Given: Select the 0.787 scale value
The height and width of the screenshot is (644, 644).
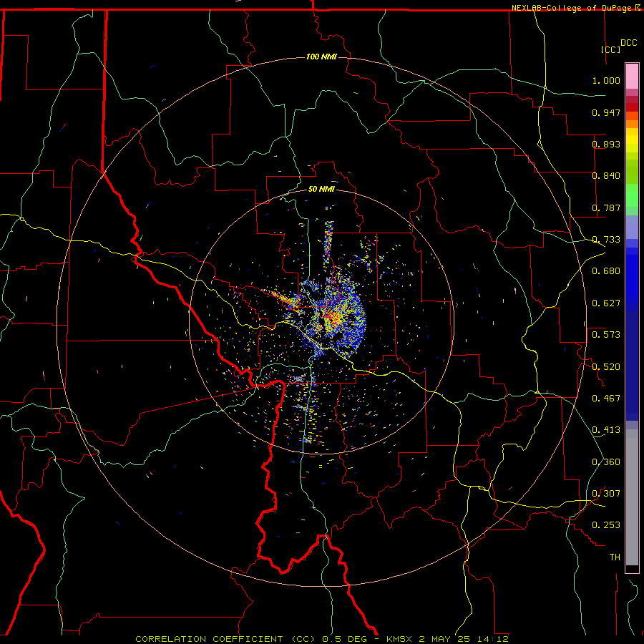Looking at the screenshot, I should click(606, 208).
